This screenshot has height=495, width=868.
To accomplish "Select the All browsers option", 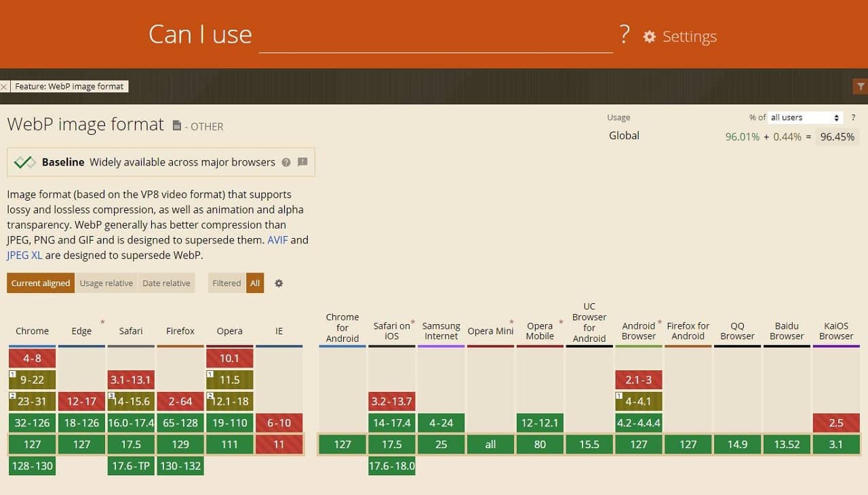I will 255,283.
